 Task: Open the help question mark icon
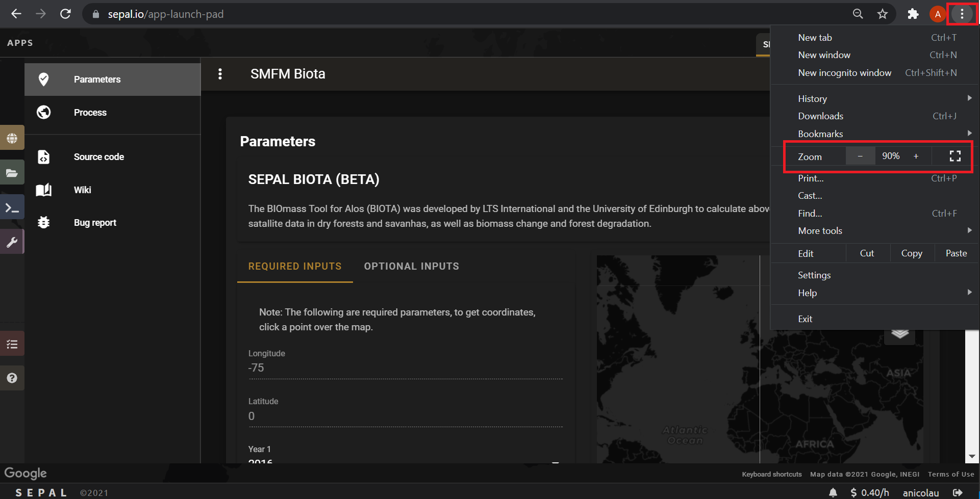coord(12,378)
